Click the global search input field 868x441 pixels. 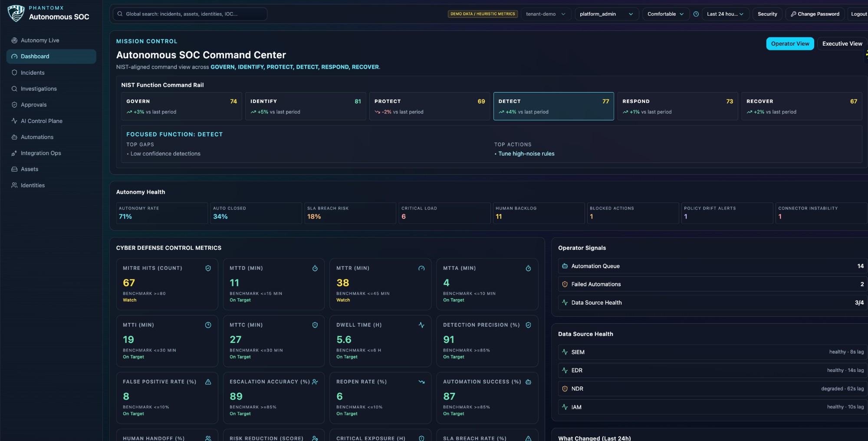190,14
